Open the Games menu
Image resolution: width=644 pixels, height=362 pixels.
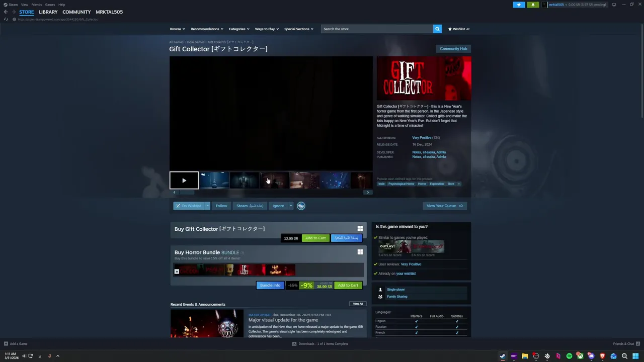[x=50, y=5]
